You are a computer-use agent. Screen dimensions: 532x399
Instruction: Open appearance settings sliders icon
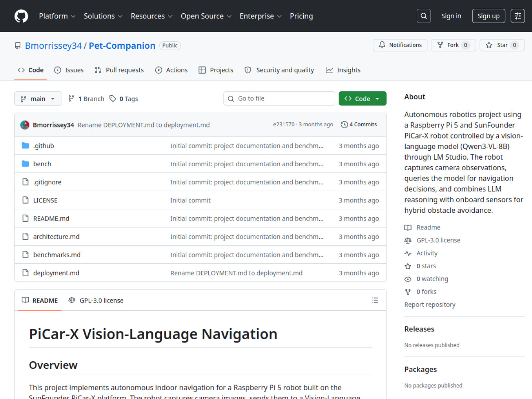[518, 16]
